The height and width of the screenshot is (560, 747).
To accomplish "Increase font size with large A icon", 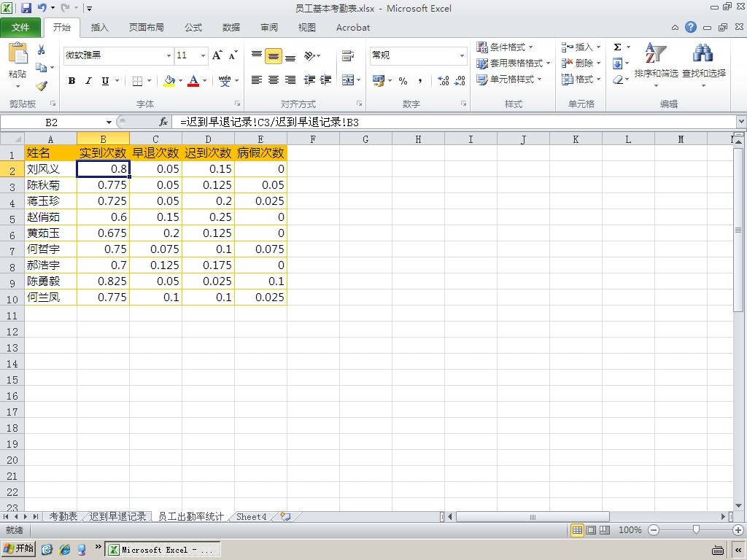I will [x=217, y=55].
